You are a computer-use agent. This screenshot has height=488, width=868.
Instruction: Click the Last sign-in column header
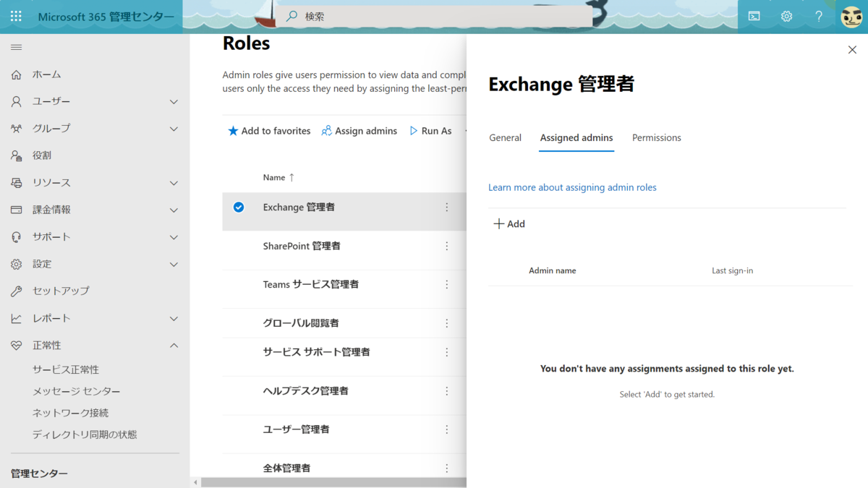click(x=732, y=270)
